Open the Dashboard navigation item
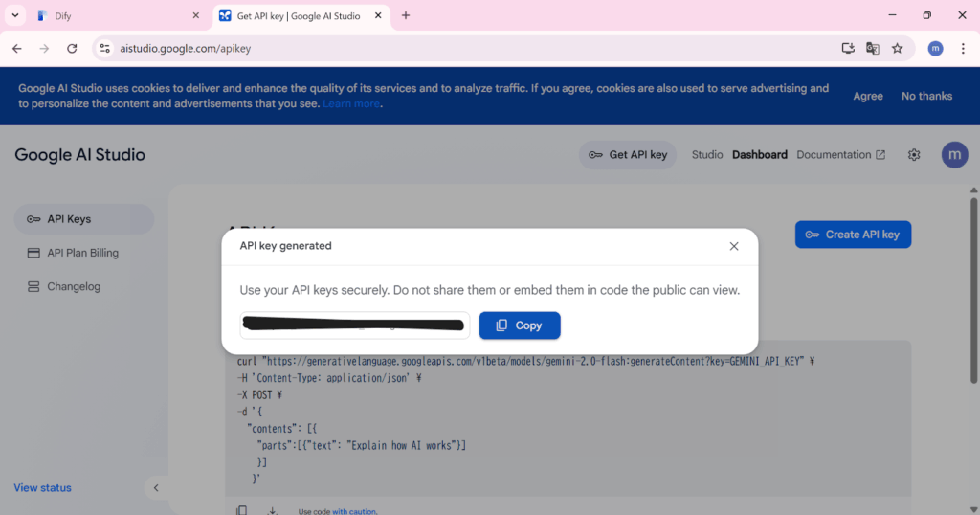 tap(759, 155)
